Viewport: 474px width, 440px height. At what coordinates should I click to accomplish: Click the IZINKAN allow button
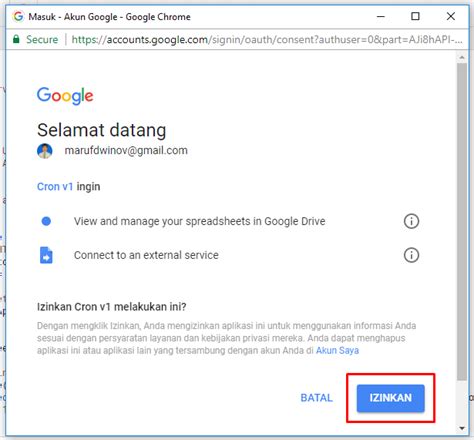point(390,398)
